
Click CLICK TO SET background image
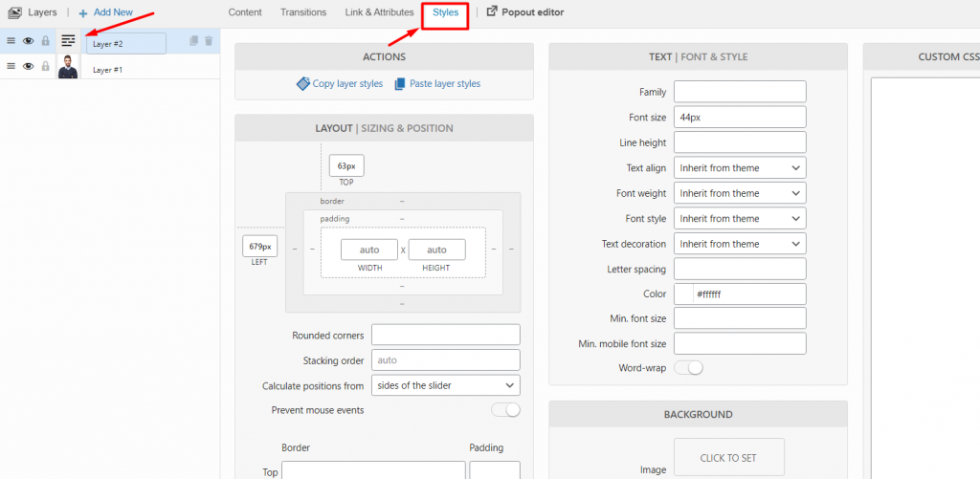tap(728, 458)
